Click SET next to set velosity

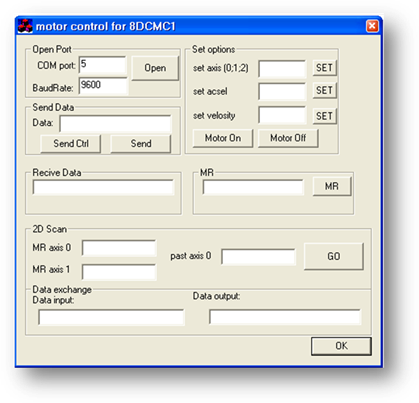click(324, 116)
